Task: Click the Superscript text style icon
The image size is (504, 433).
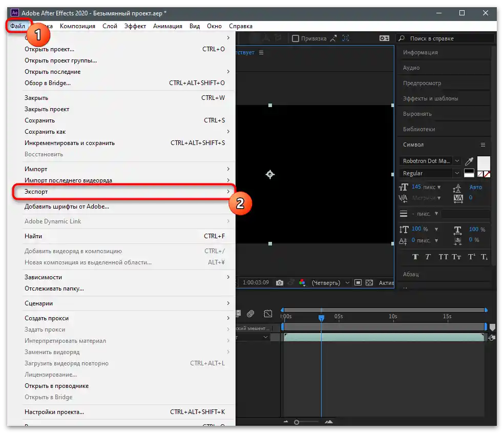Action: coord(471,257)
